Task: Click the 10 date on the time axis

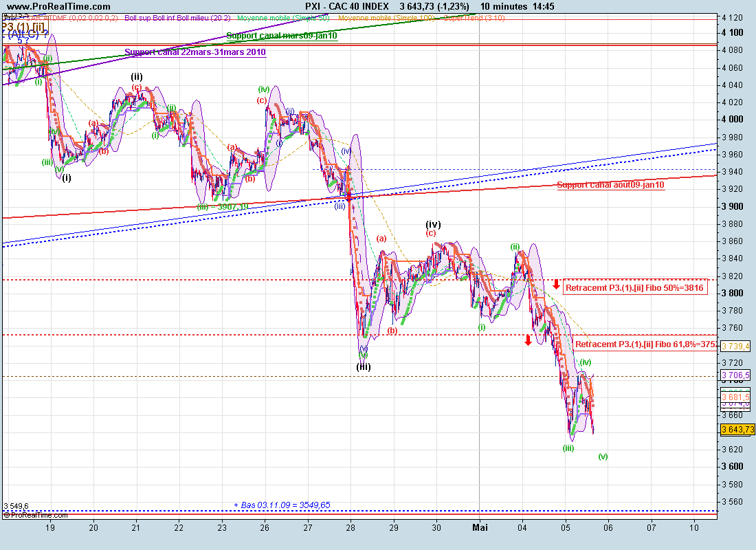Action: tap(694, 527)
